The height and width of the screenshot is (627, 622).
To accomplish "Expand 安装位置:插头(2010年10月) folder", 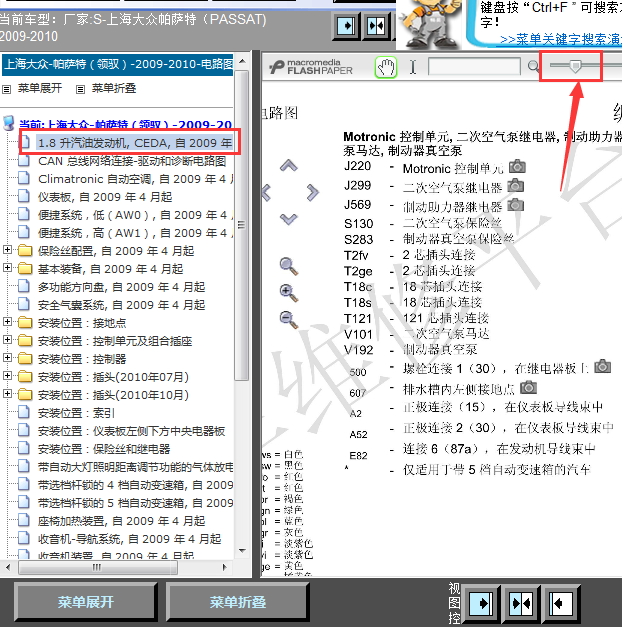I will 7,393.
